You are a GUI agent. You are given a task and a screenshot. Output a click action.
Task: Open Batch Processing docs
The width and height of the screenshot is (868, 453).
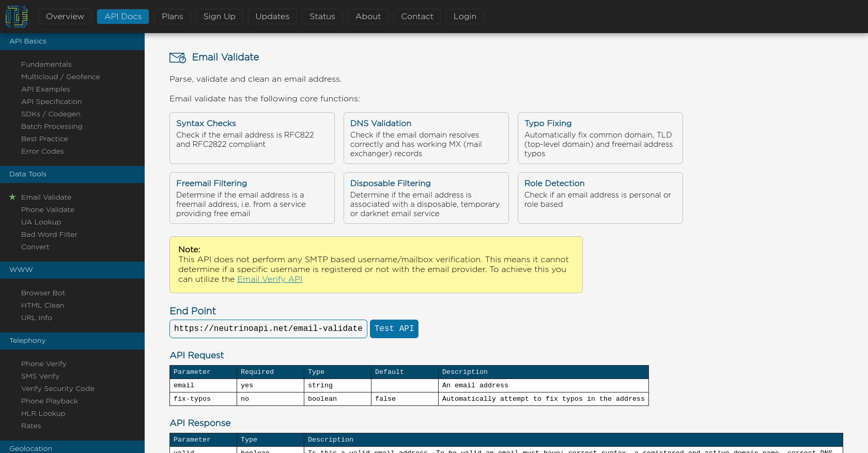[x=52, y=126]
